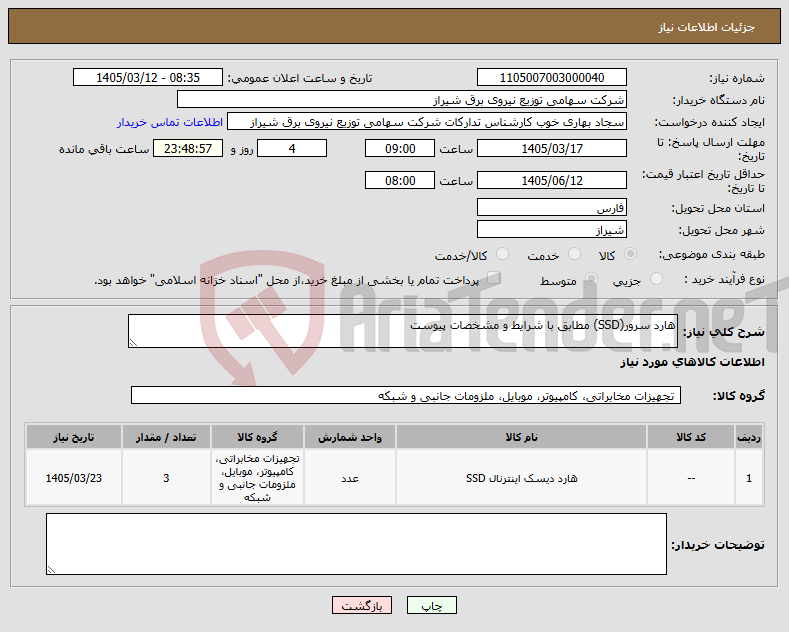Click the unit cell عدد

350,478
